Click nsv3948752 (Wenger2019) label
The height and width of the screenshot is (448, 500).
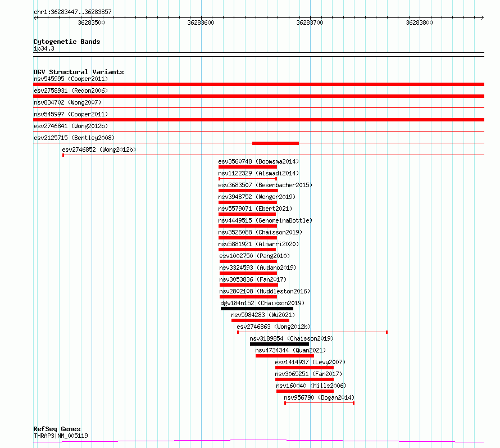pyautogui.click(x=257, y=197)
